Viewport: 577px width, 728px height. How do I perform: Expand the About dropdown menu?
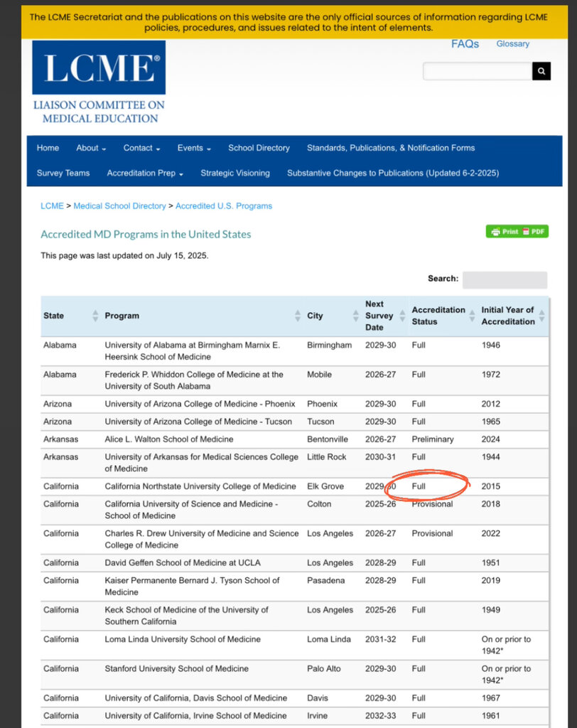point(91,148)
